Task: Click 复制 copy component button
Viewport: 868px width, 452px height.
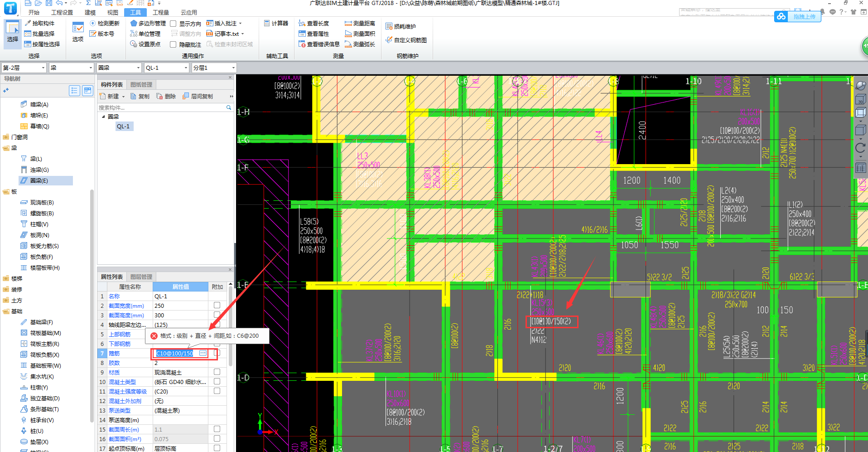Action: pos(140,96)
